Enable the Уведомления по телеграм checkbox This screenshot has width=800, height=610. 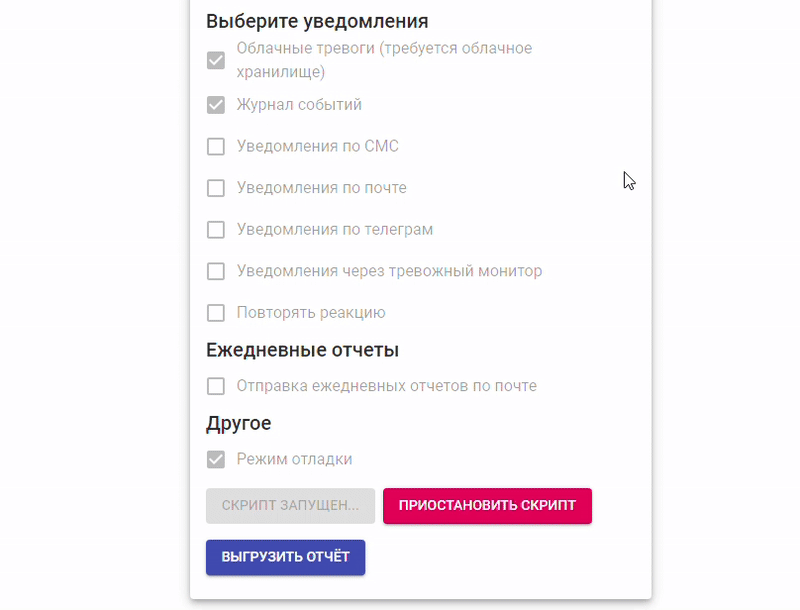click(x=215, y=230)
